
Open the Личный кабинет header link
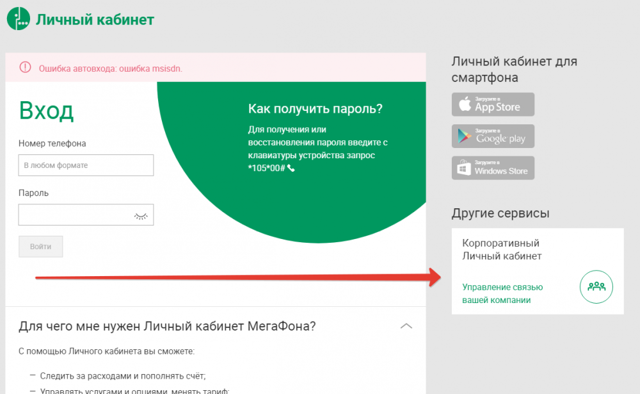click(x=95, y=20)
